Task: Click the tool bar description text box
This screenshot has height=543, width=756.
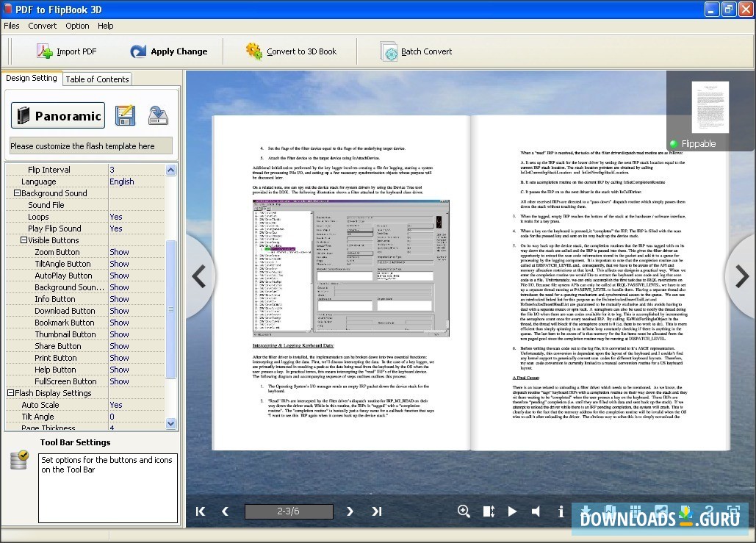Action: click(x=108, y=488)
